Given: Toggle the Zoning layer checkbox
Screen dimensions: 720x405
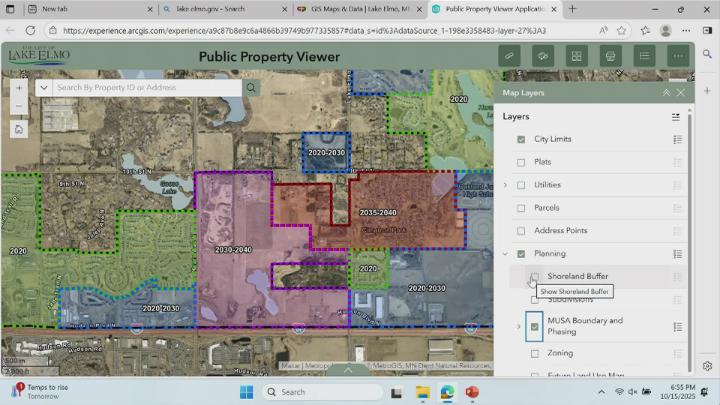Looking at the screenshot, I should click(x=535, y=353).
